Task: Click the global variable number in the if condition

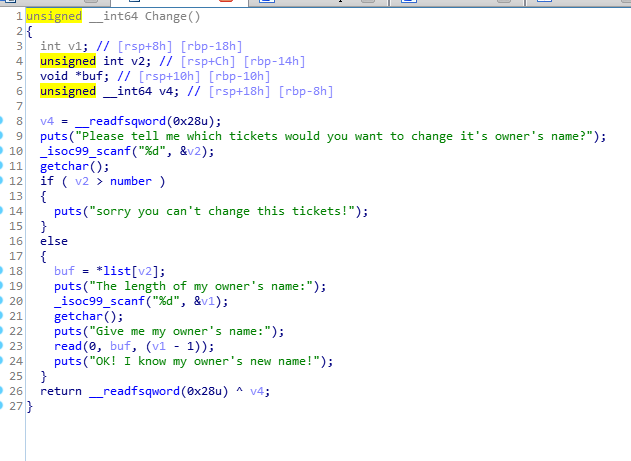Action: click(131, 181)
